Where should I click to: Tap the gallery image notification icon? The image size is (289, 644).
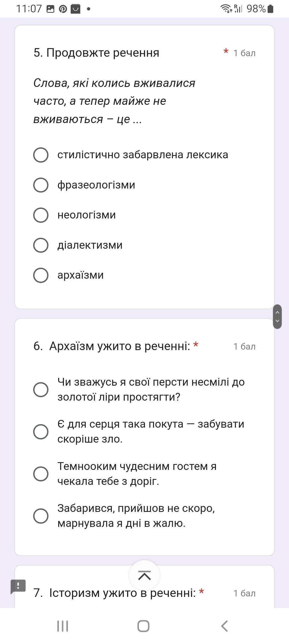[50, 9]
